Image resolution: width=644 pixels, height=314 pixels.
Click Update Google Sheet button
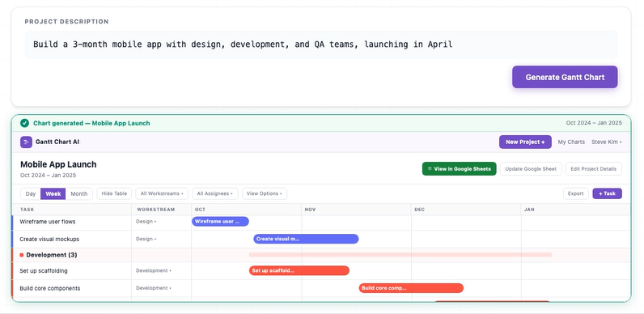531,168
